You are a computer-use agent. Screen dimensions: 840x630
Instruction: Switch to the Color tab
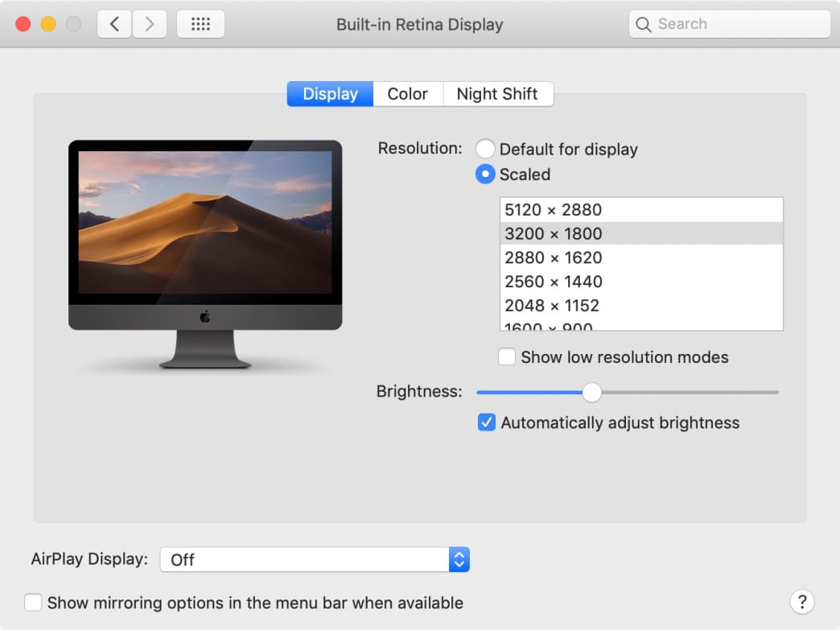coord(407,93)
